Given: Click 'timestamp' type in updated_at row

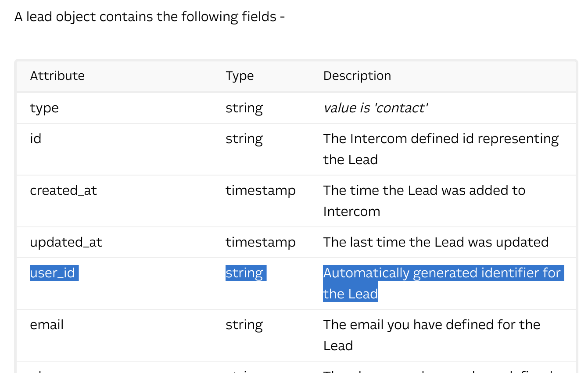Looking at the screenshot, I should pos(261,242).
